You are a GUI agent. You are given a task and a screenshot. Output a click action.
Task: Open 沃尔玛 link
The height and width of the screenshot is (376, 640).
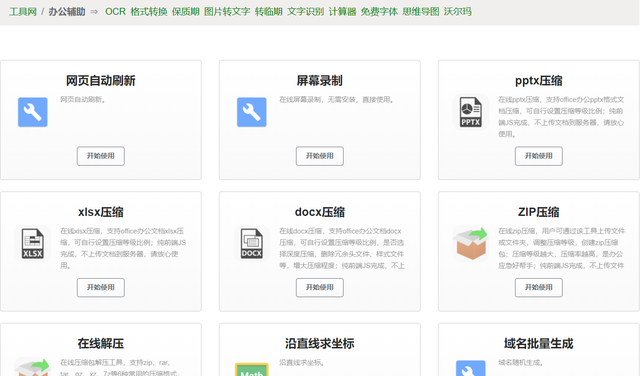458,11
